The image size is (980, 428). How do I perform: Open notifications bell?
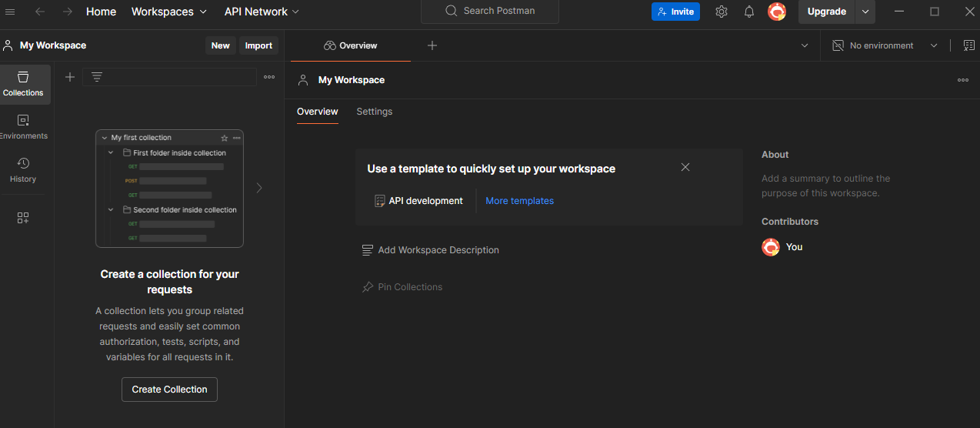coord(749,12)
